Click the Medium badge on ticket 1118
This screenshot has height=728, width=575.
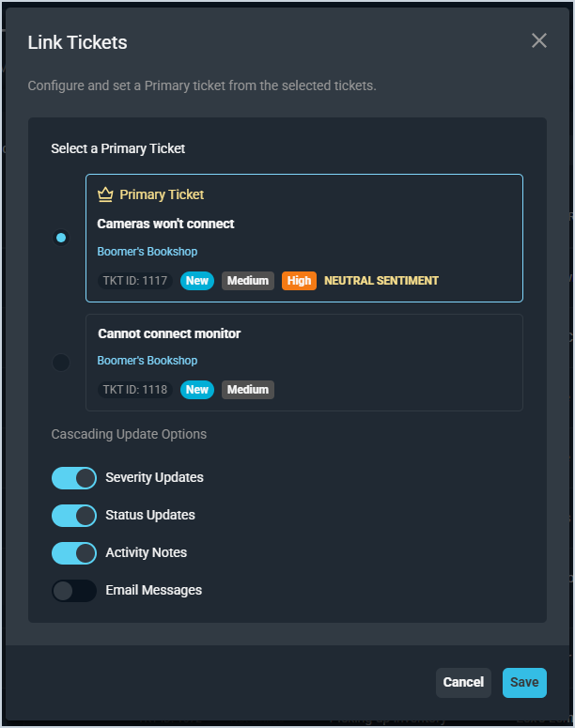pyautogui.click(x=248, y=390)
